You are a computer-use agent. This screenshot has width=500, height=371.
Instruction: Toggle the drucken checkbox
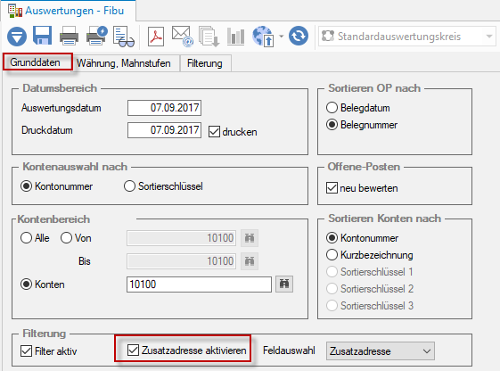(233, 132)
